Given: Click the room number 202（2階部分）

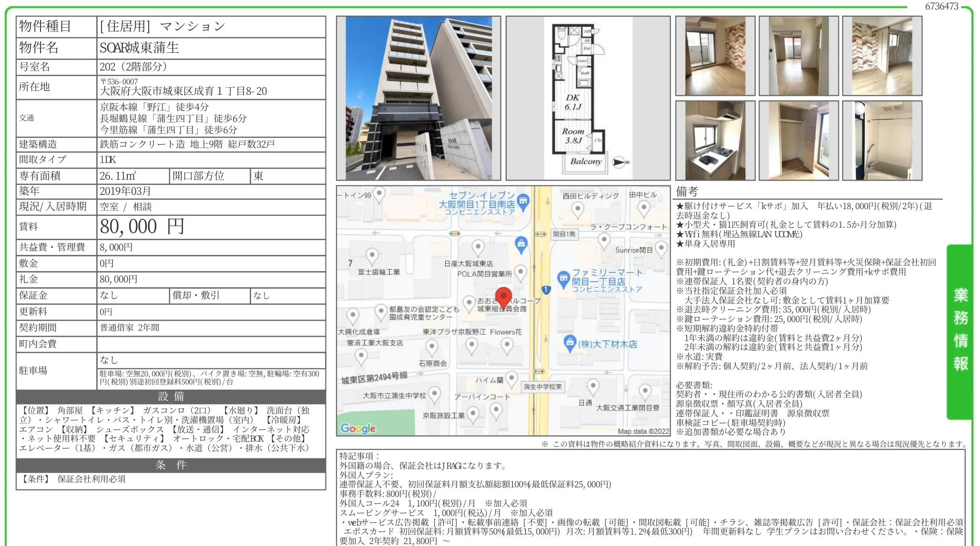Looking at the screenshot, I should coord(133,67).
